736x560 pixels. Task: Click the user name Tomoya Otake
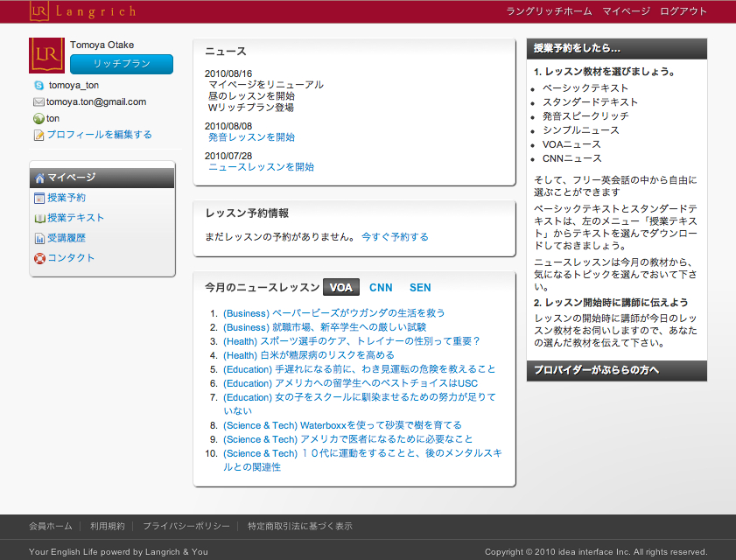(102, 45)
